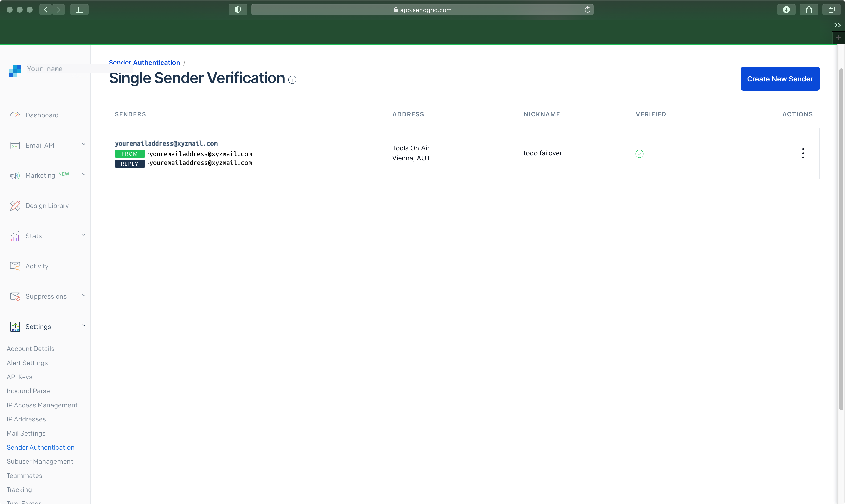
Task: Open the Design Library pencil icon
Action: (x=15, y=206)
